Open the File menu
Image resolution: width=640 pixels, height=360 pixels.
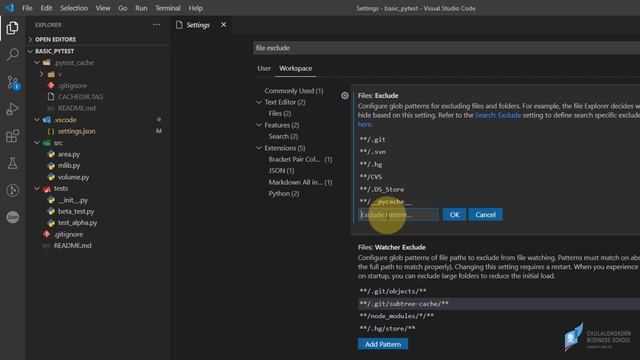(27, 8)
